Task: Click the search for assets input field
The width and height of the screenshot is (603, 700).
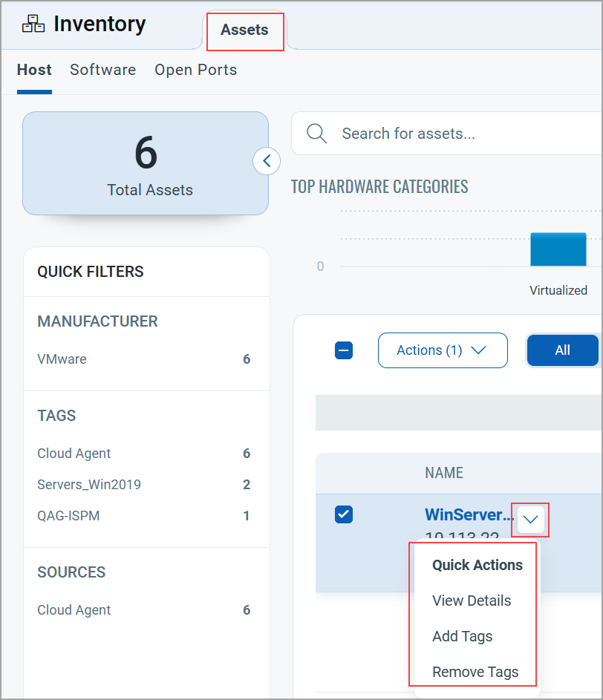Action: point(416,134)
